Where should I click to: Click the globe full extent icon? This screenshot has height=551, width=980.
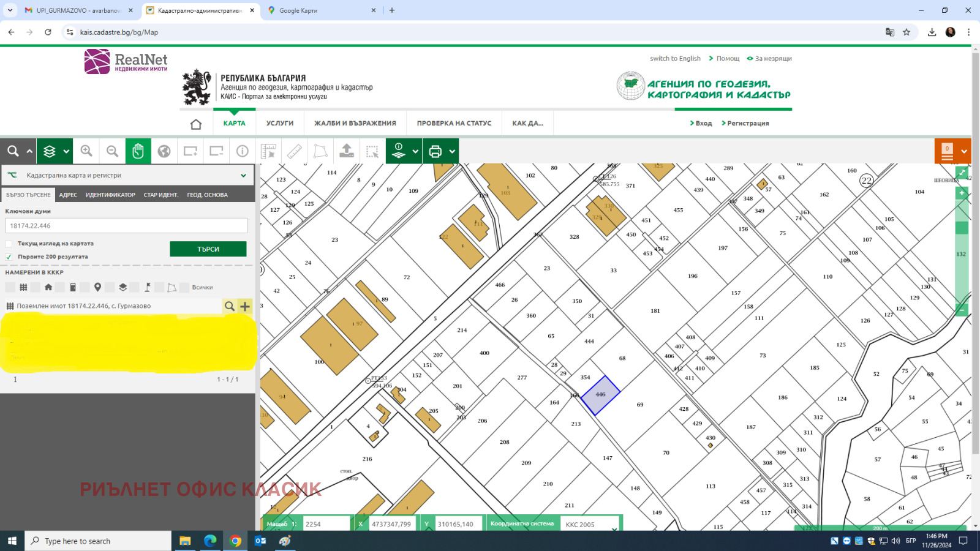pyautogui.click(x=164, y=151)
